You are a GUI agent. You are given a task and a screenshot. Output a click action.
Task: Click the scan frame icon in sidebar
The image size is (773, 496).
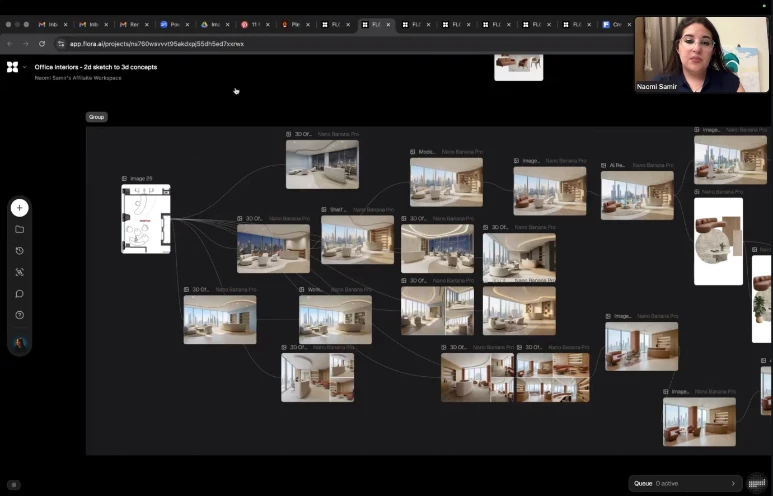coord(19,272)
